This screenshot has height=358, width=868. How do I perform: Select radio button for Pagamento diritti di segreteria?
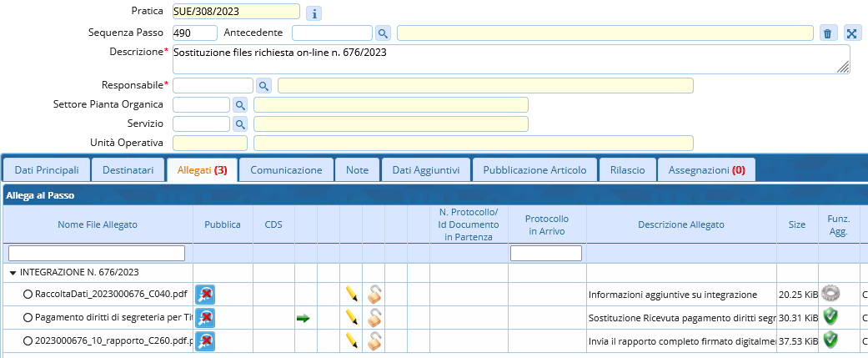pos(28,317)
